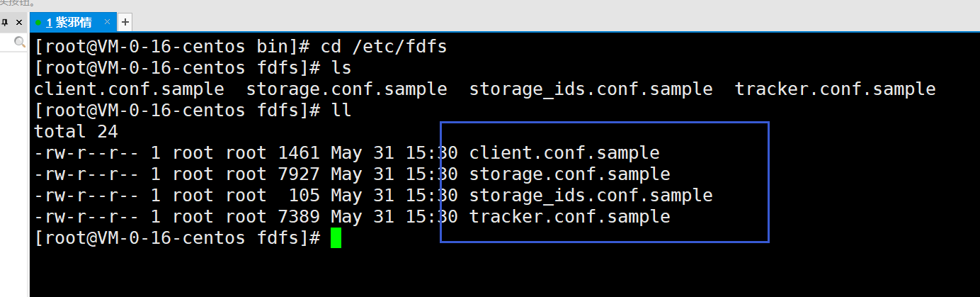Close the side panel with the X icon
Screen dimensions: 980x297
tap(19, 23)
